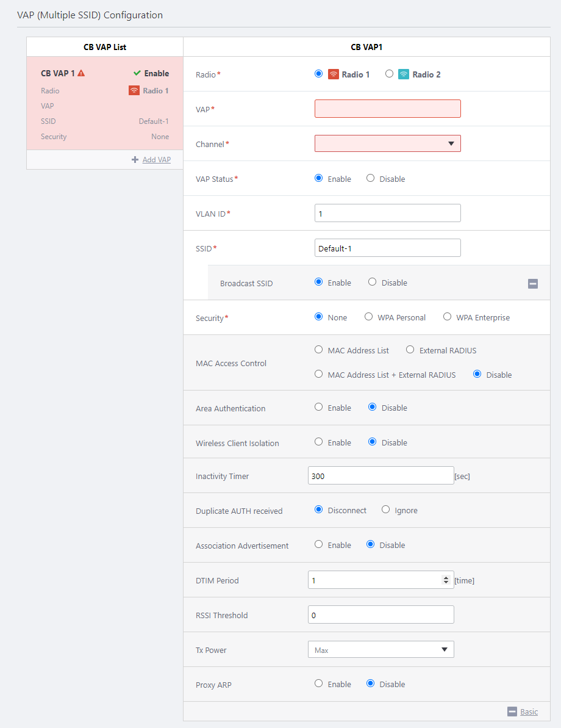561x728 pixels.
Task: Click the green check mark next to Enable
Action: coord(137,73)
